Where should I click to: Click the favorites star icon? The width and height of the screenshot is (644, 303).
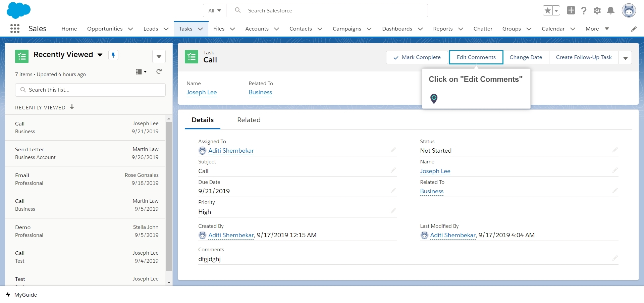[548, 10]
